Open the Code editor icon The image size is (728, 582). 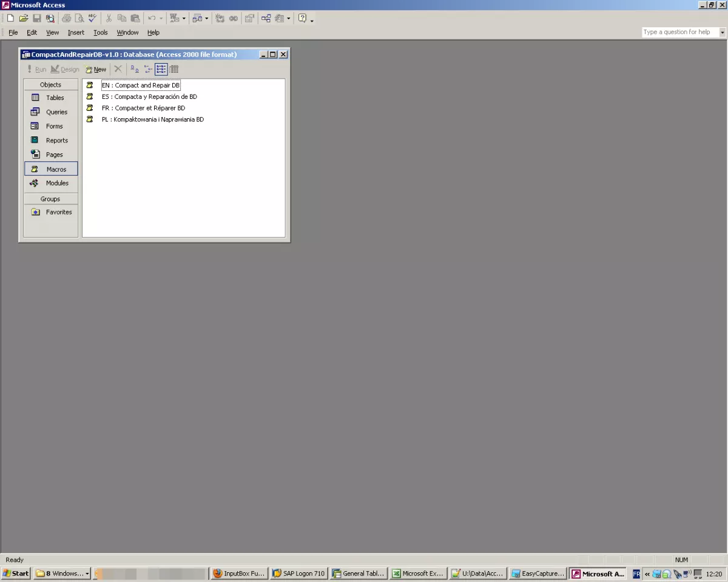tap(220, 18)
